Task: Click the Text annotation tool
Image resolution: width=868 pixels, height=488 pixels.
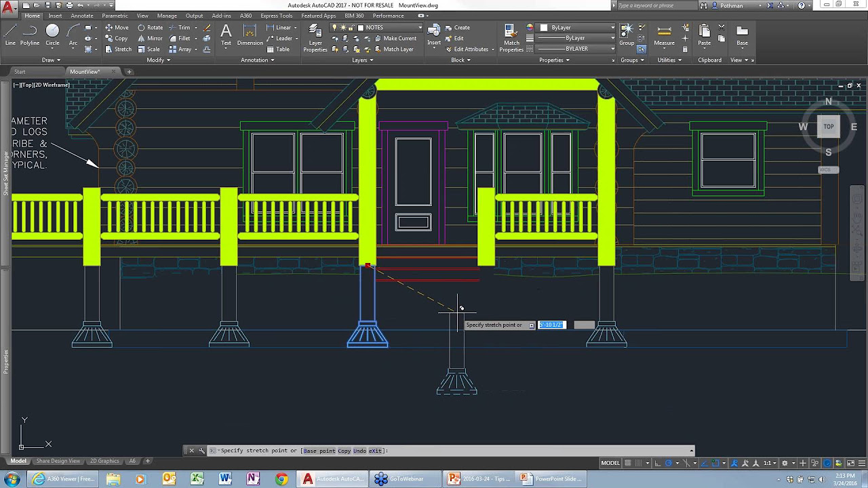Action: pyautogui.click(x=226, y=35)
